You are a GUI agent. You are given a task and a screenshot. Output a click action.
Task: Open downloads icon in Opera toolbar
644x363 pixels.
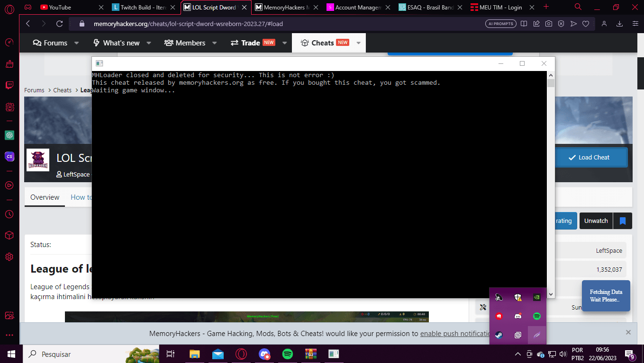pyautogui.click(x=619, y=24)
